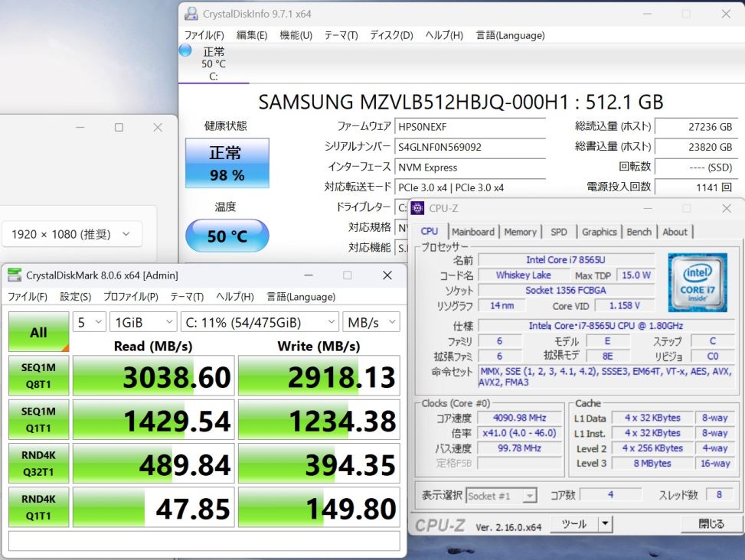Click the CrystalDiskInfo title bar app icon
Image resolution: width=745 pixels, height=560 pixels.
pyautogui.click(x=191, y=14)
